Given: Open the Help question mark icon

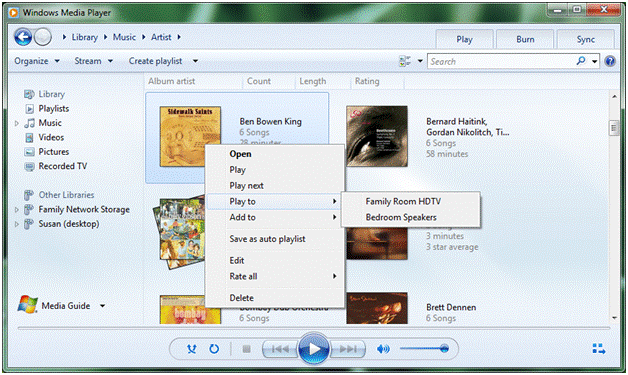Looking at the screenshot, I should 610,61.
